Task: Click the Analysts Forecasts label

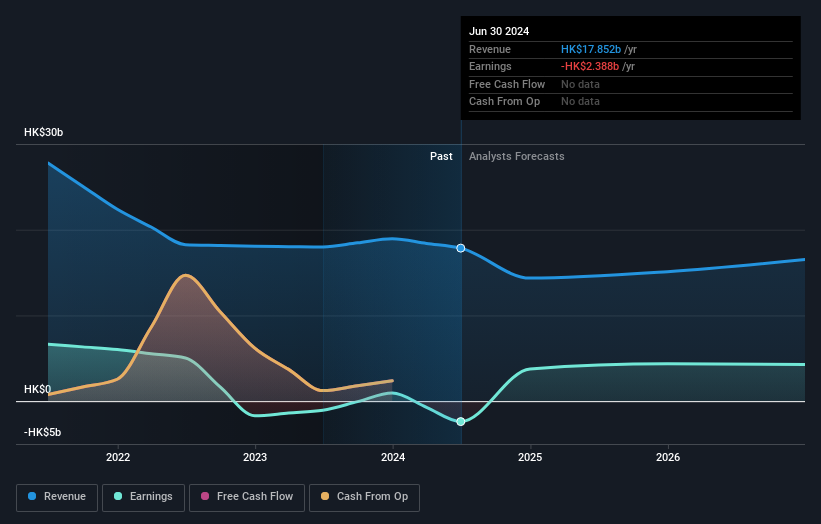Action: (517, 157)
